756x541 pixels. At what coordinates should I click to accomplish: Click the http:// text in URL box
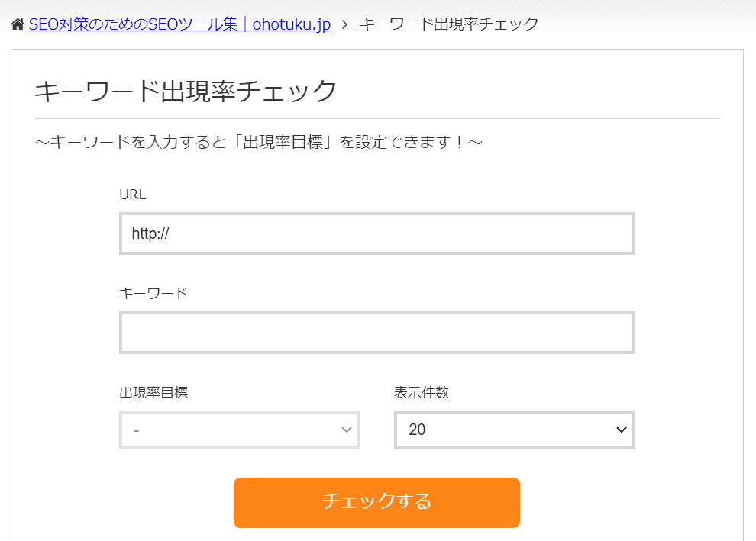(150, 233)
